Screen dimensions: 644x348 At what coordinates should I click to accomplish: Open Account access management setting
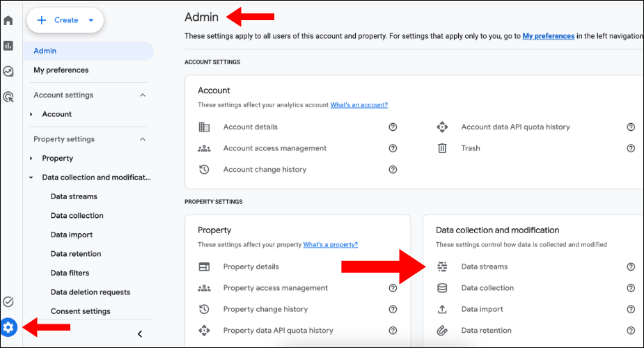[275, 148]
